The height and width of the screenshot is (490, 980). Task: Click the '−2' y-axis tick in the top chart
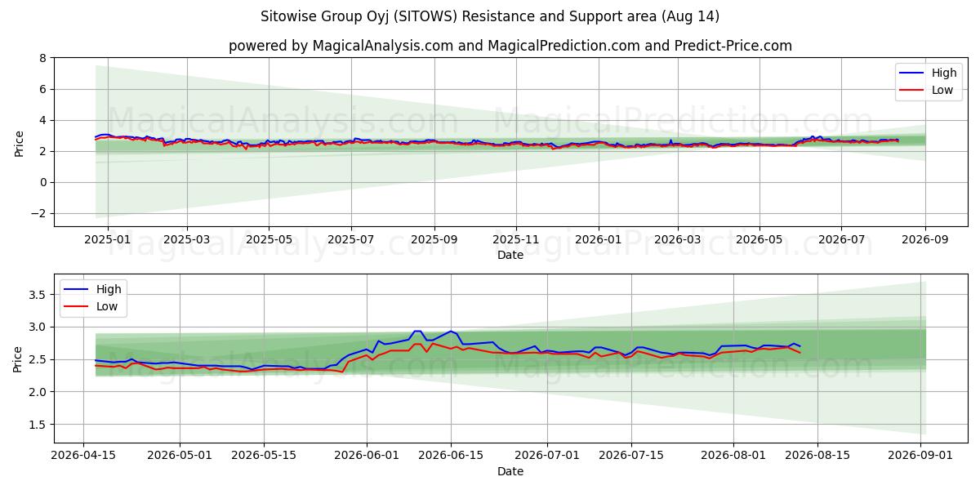(x=39, y=213)
